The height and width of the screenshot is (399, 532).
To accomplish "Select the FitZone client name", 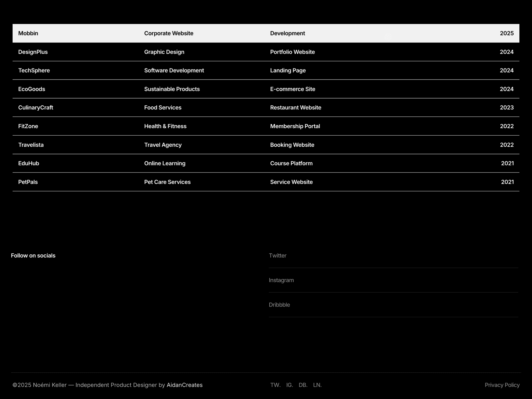I will coord(28,126).
